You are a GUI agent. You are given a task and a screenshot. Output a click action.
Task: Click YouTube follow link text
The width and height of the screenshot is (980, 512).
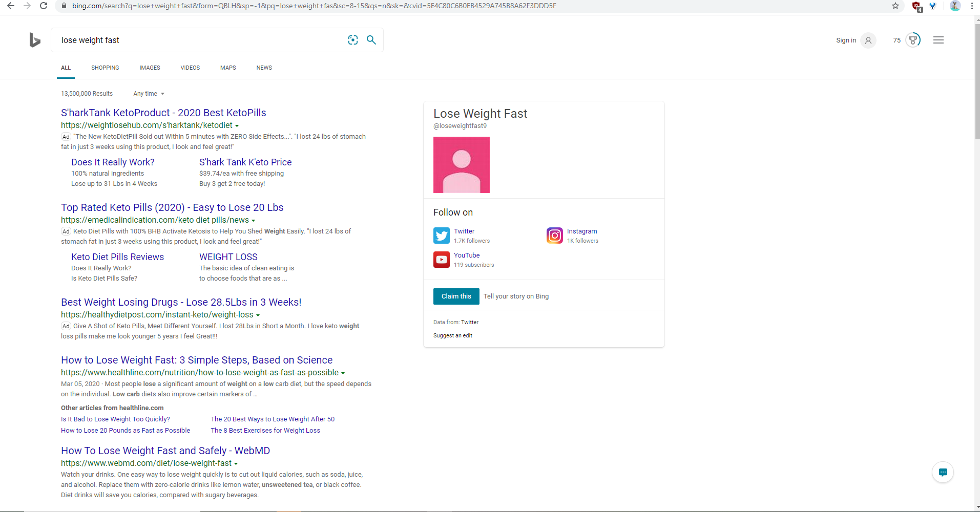[x=467, y=255]
